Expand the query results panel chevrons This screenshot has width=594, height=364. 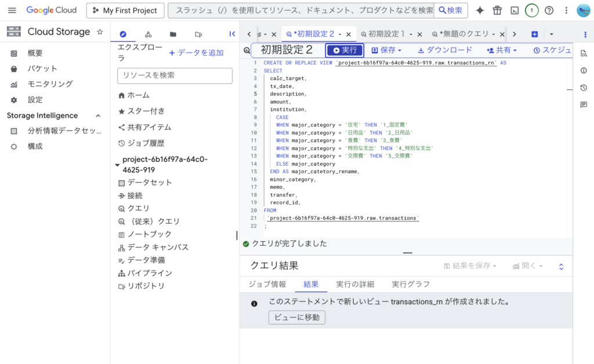coord(561,266)
